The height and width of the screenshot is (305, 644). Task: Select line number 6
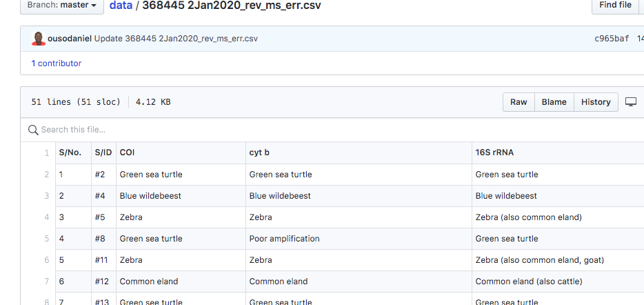tap(46, 259)
